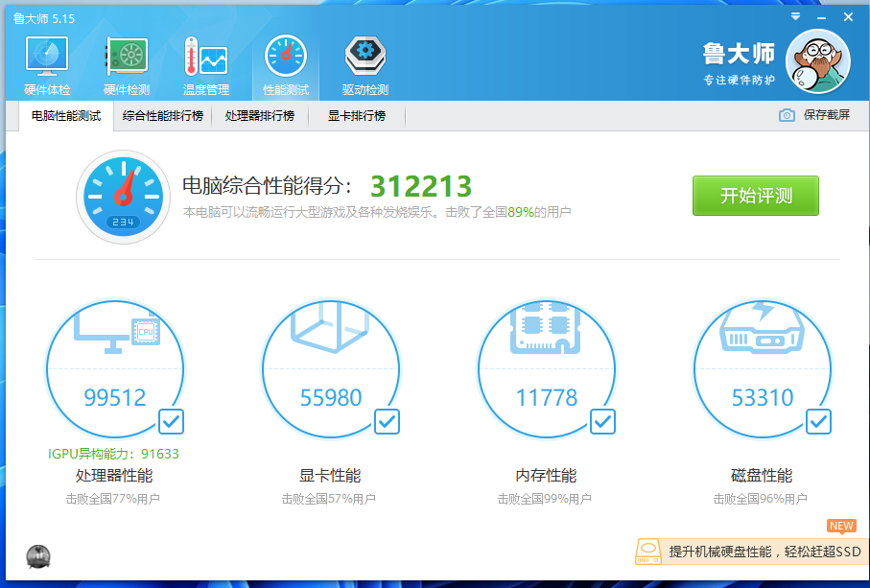Open the title bar dropdown menu arrow
This screenshot has width=870, height=588.
coord(795,17)
